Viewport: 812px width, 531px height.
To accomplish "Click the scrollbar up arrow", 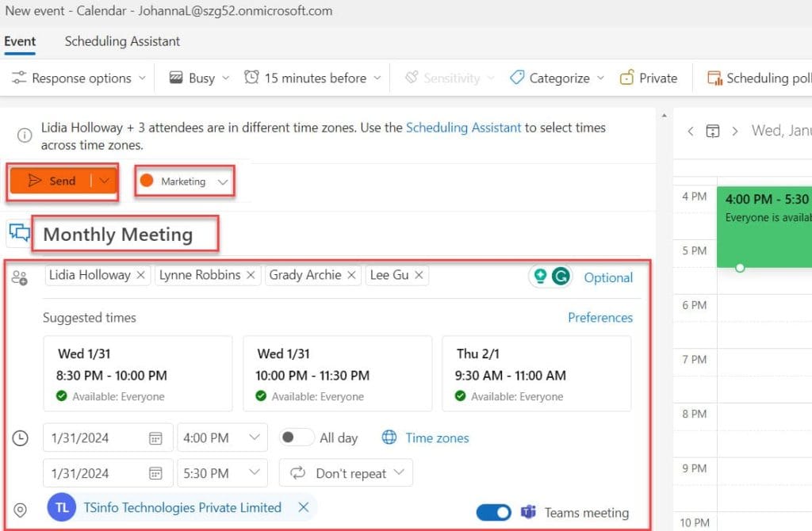I will 664,116.
